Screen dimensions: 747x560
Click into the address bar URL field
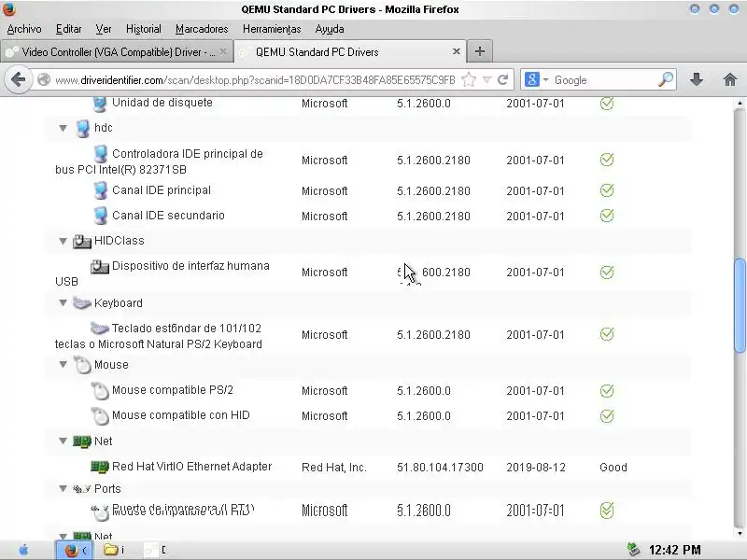[255, 79]
